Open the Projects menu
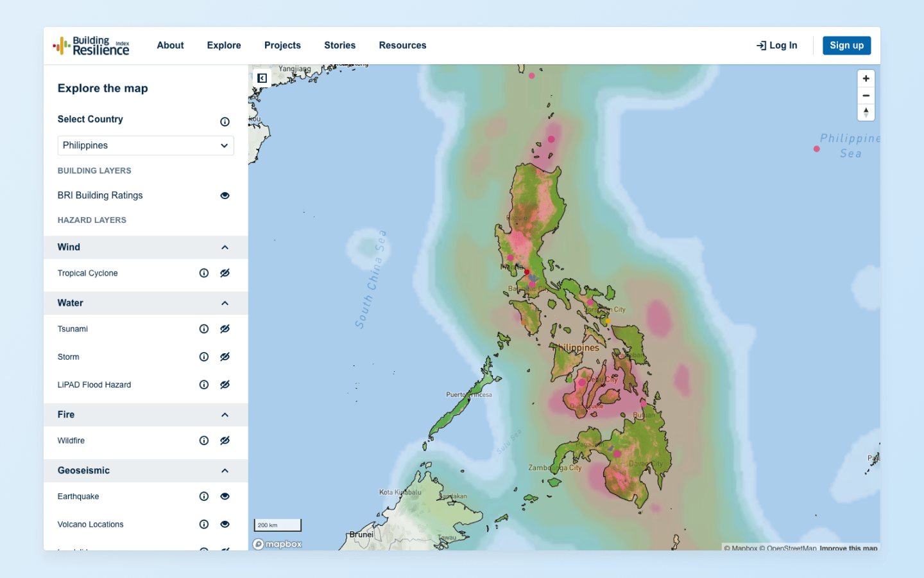This screenshot has height=578, width=924. [x=282, y=46]
